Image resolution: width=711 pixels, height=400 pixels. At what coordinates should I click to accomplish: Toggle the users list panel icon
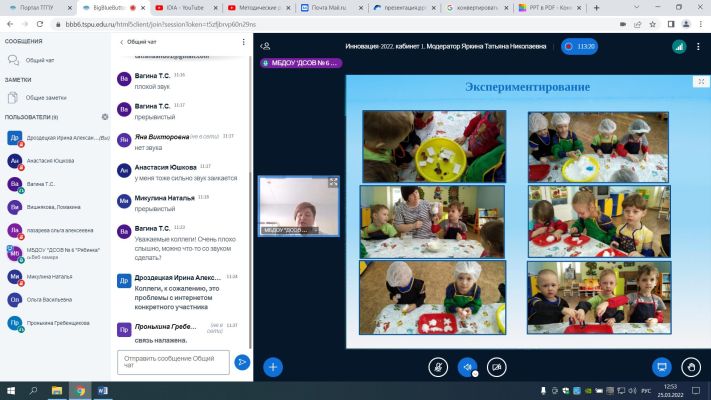click(266, 46)
